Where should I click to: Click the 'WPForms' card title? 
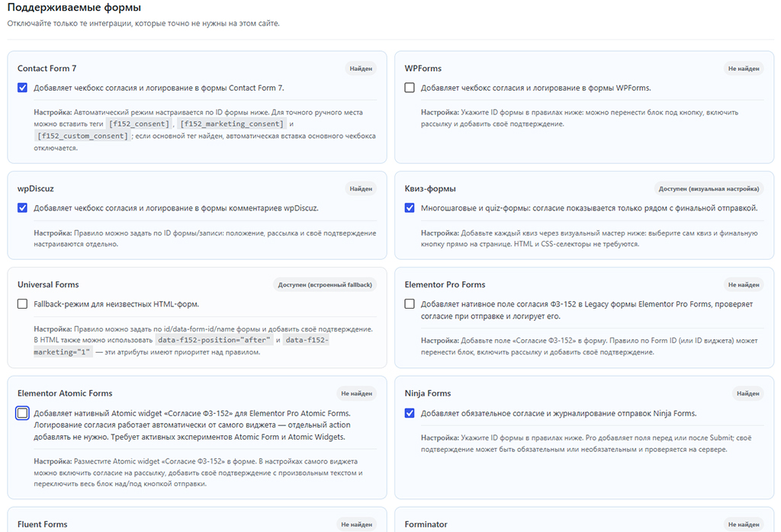click(x=423, y=68)
